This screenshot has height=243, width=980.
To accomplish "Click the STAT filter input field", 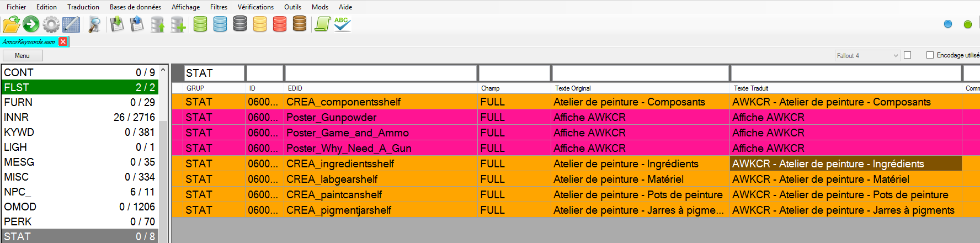I will pyautogui.click(x=214, y=73).
